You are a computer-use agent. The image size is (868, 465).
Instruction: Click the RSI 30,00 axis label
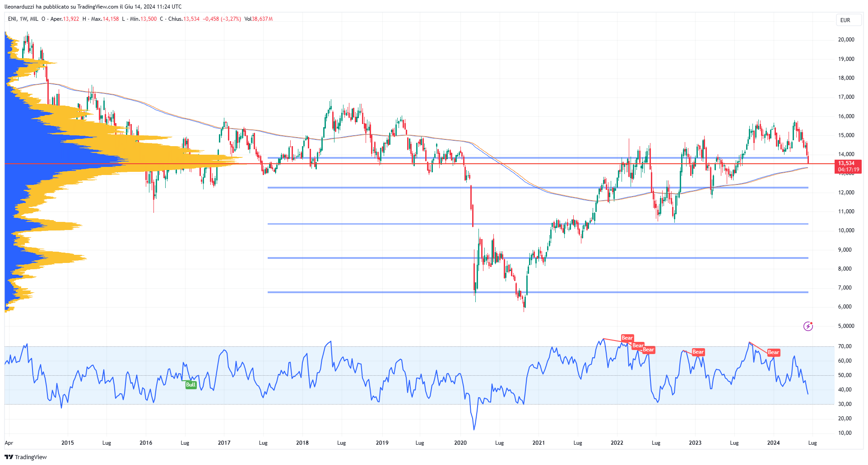coord(845,404)
